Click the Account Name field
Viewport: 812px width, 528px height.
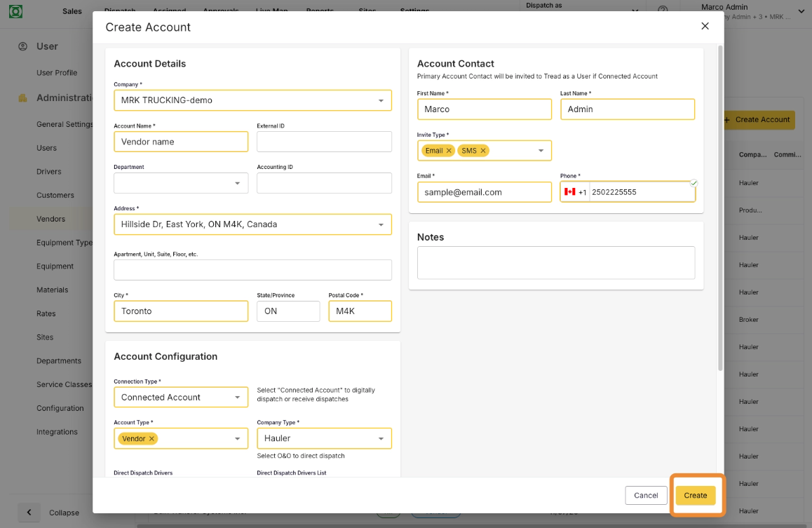(x=181, y=142)
